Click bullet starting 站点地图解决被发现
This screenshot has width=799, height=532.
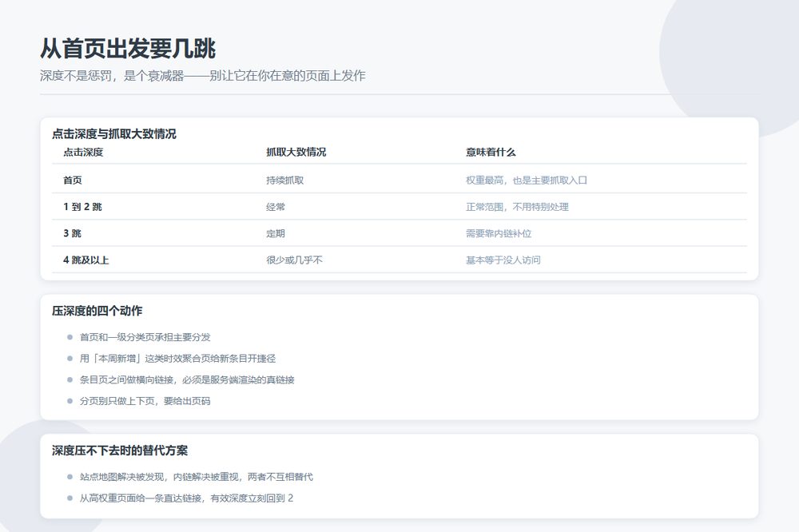click(197, 476)
